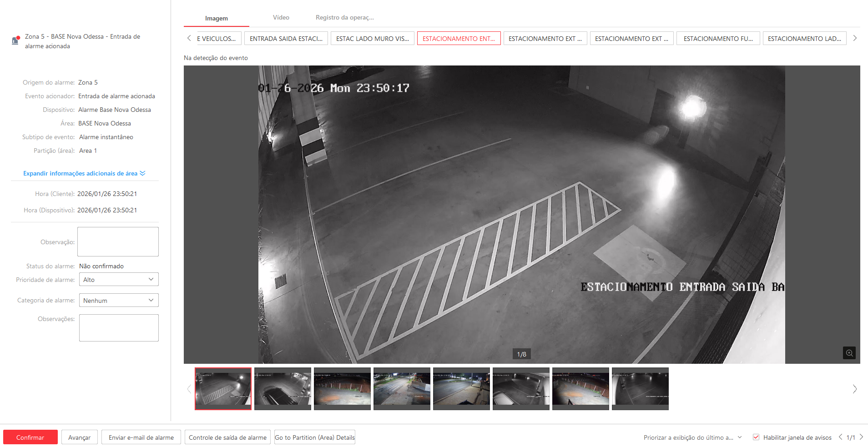The height and width of the screenshot is (447, 868).
Task: Select ESTAC LADO MURO VIS camera tab
Action: (x=372, y=39)
